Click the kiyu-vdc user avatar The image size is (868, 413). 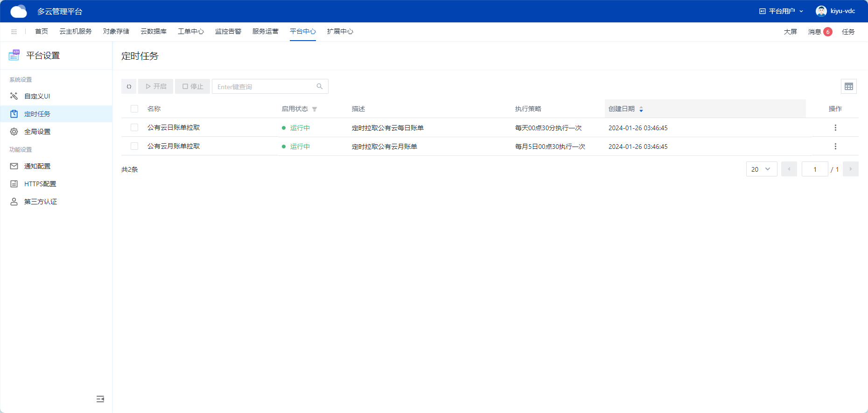click(821, 11)
